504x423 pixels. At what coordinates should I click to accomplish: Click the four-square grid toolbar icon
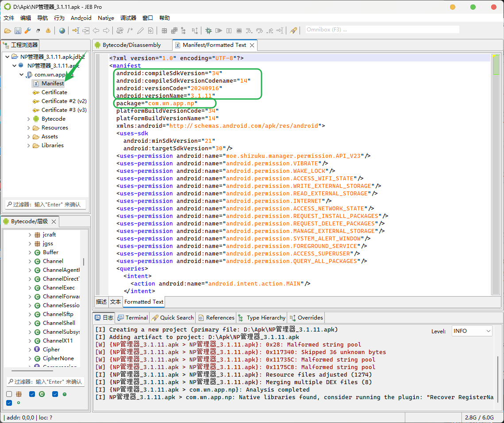click(x=164, y=30)
